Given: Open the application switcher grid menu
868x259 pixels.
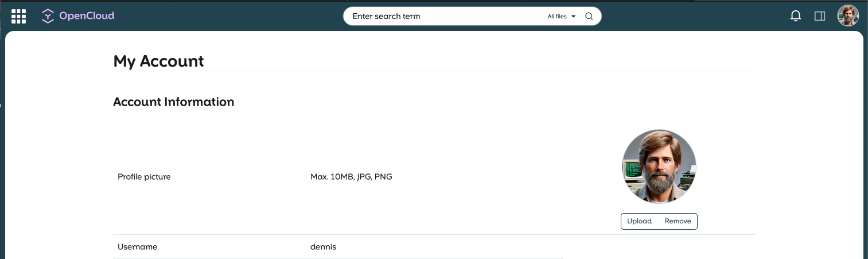Looking at the screenshot, I should click(x=19, y=16).
